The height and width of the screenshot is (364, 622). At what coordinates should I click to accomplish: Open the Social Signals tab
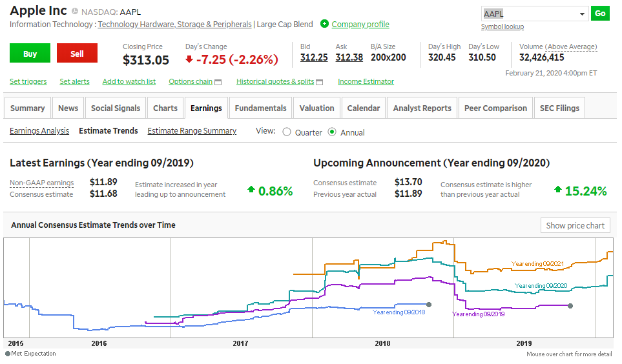coord(116,108)
